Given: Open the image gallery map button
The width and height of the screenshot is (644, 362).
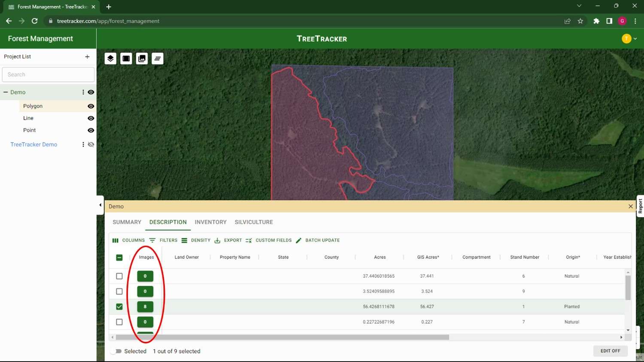Looking at the screenshot, I should click(x=142, y=58).
